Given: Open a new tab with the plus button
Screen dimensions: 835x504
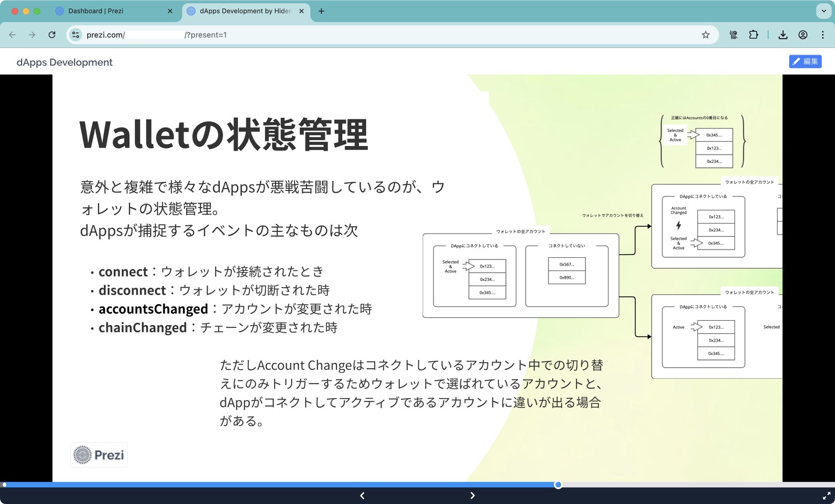Looking at the screenshot, I should tap(321, 10).
